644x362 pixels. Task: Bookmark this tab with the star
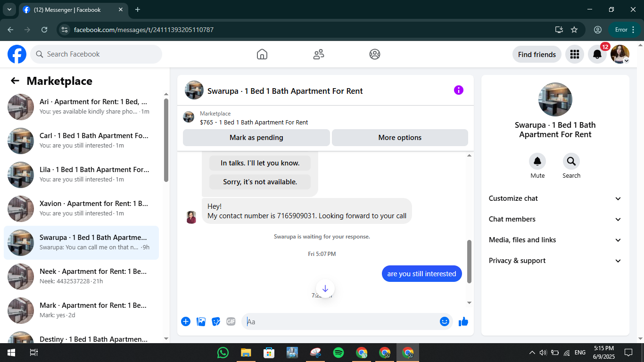574,30
